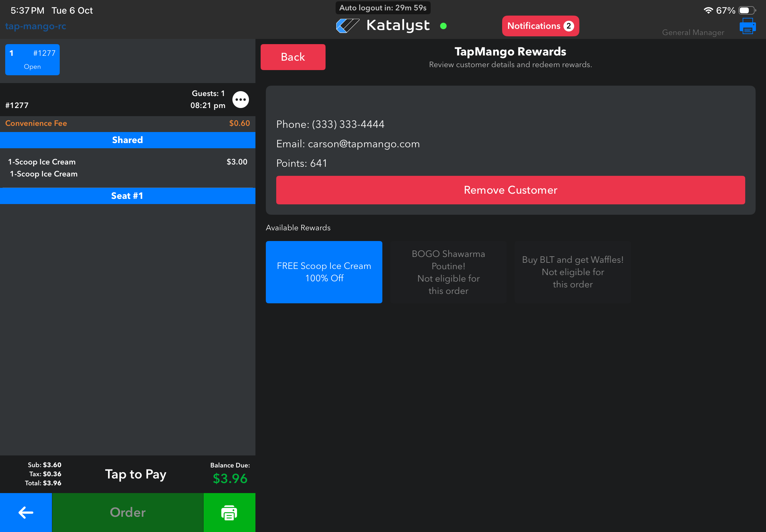Click the green Order button
The width and height of the screenshot is (766, 532).
128,512
